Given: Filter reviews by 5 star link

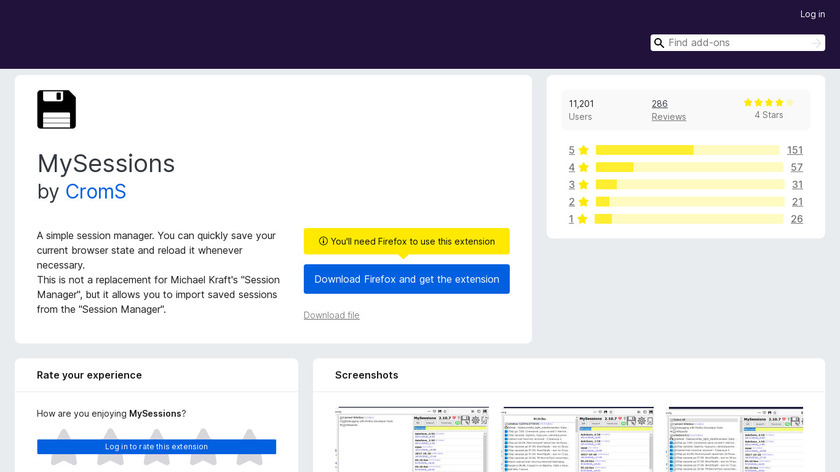Looking at the screenshot, I should [572, 150].
